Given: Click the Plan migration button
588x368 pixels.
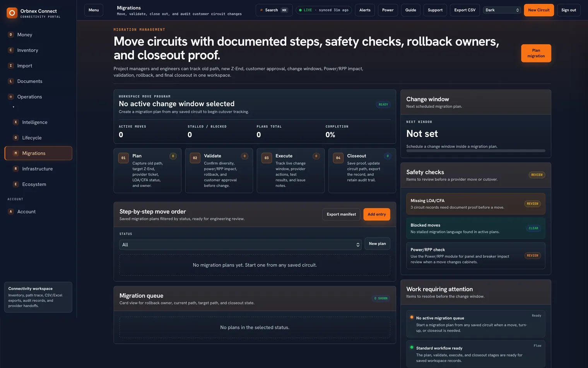Looking at the screenshot, I should tap(536, 53).
